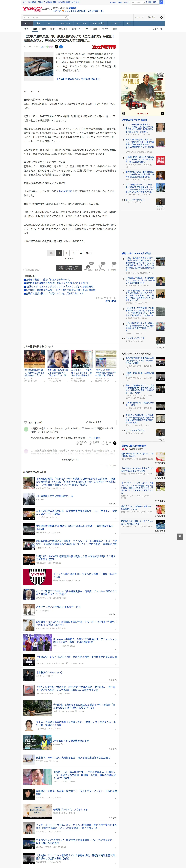The image size is (186, 868).
Task: Click the keyword search input field
Action: coord(44,18)
